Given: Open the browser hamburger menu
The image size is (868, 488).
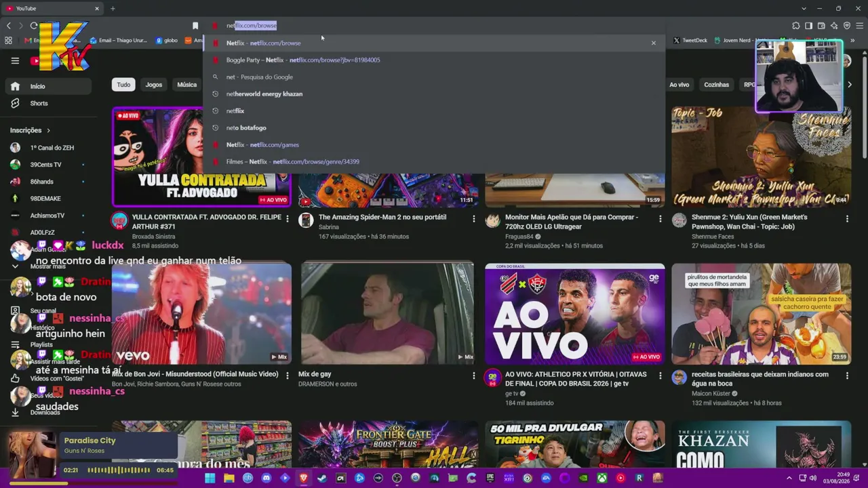Looking at the screenshot, I should (x=860, y=26).
